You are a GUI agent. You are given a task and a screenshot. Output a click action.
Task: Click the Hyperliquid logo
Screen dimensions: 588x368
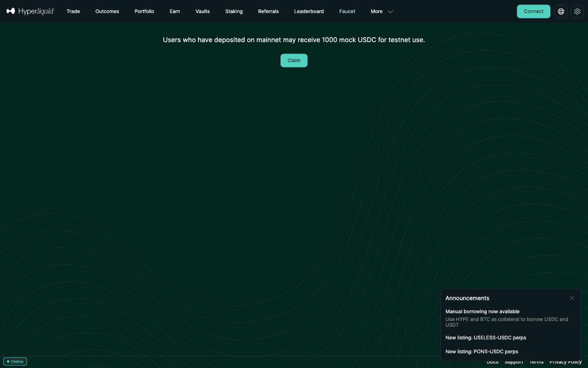coord(30,11)
